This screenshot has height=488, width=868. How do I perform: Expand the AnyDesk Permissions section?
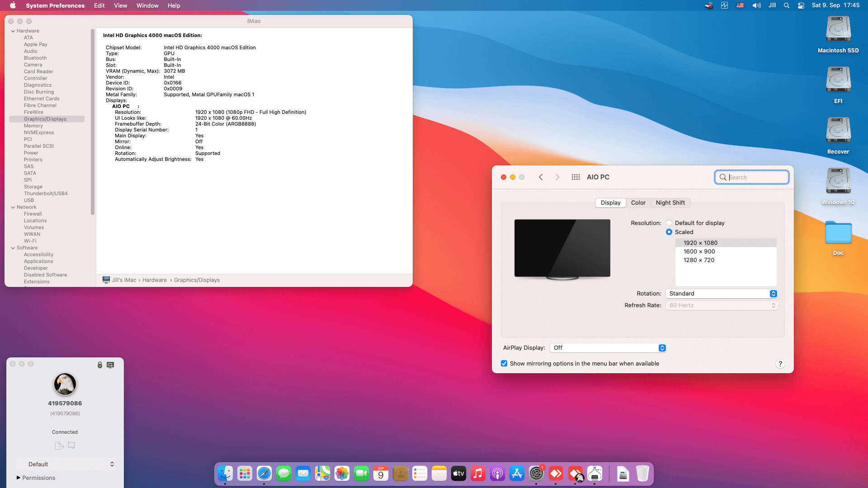click(19, 478)
